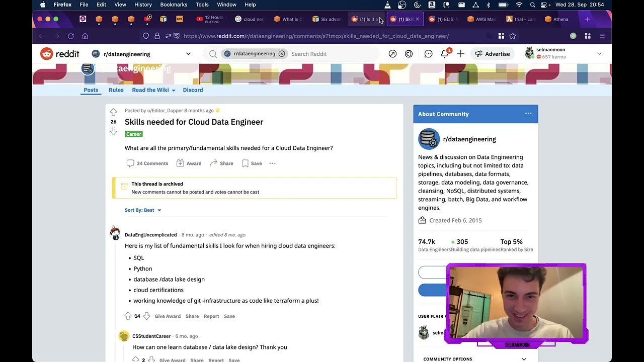The width and height of the screenshot is (644, 362).
Task: Open the Firefox application menu
Action: pos(62,5)
